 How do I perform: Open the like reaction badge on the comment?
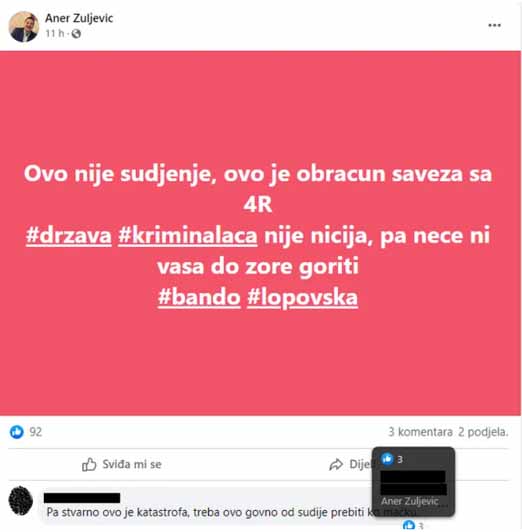413,526
